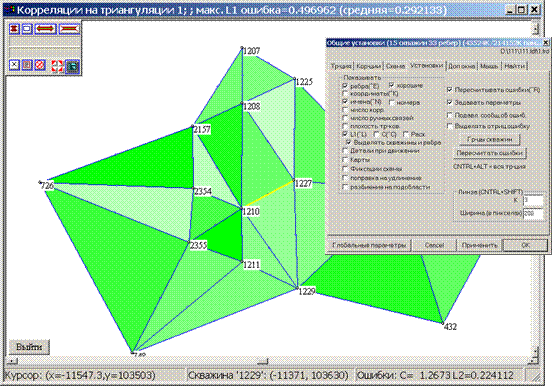The width and height of the screenshot is (552, 386).
Task: Click the left arrow of the horizontal scrollbar
Action: pos(12,361)
